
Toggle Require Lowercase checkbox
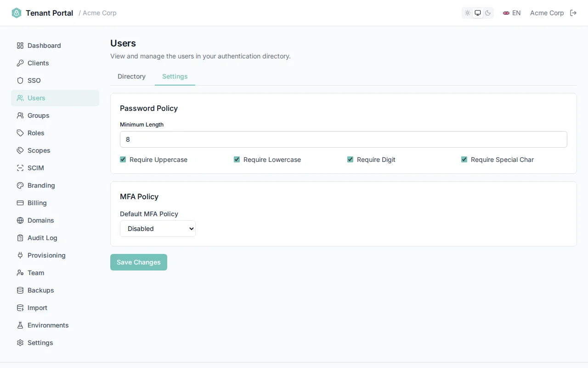237,159
